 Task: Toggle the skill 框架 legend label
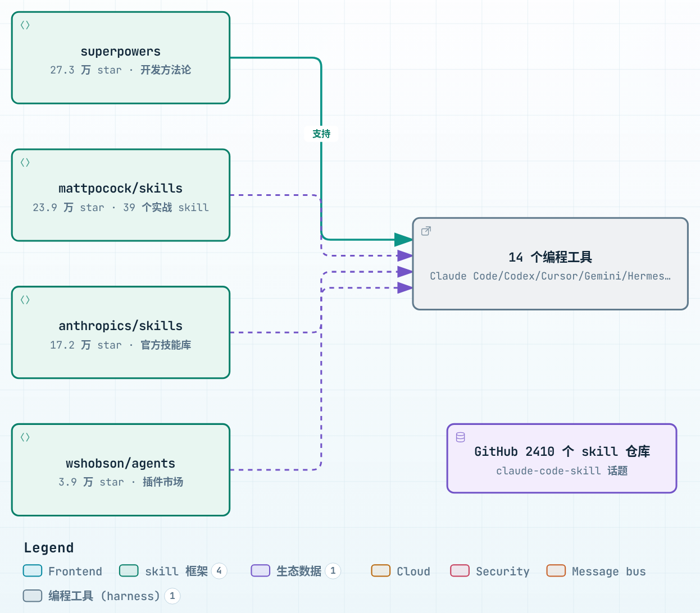(176, 571)
